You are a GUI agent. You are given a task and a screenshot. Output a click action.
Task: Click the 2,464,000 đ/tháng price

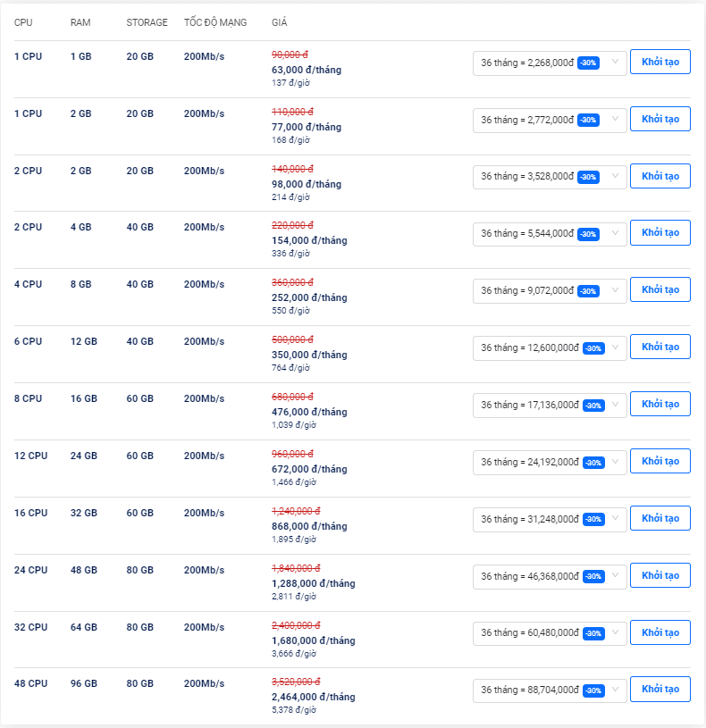314,697
